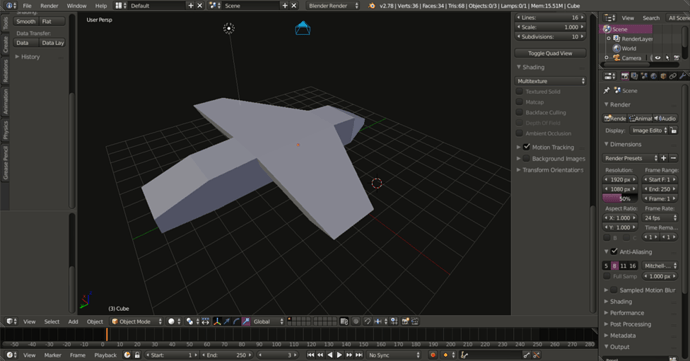Click the proportional editing circle icon

tap(356, 321)
